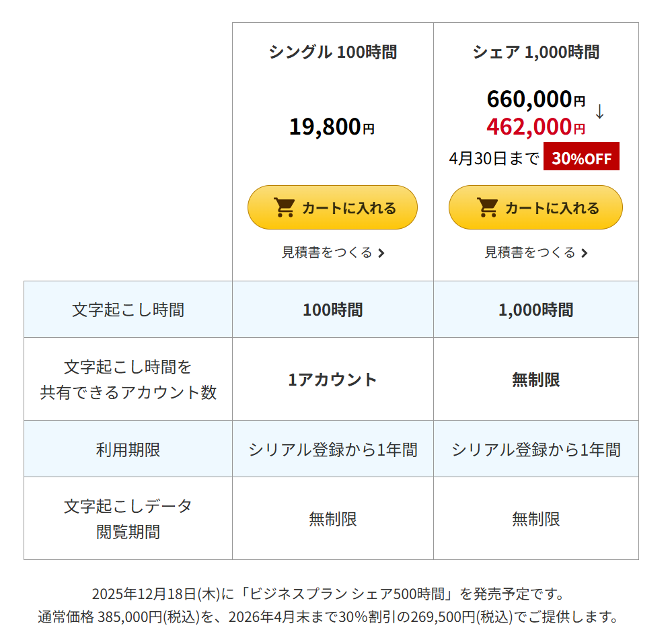This screenshot has width=672, height=630.
Task: Click カートに入れる for シングル 100時間
Action: 332,207
